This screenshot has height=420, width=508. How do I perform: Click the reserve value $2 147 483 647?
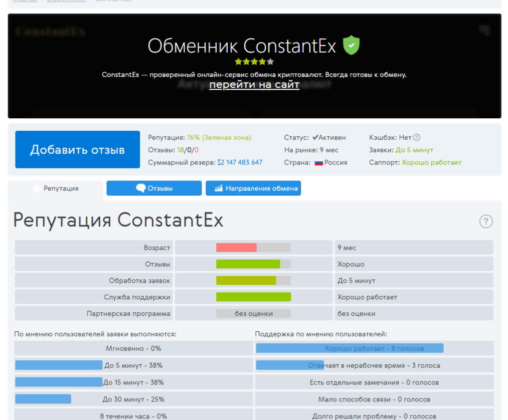pos(240,162)
